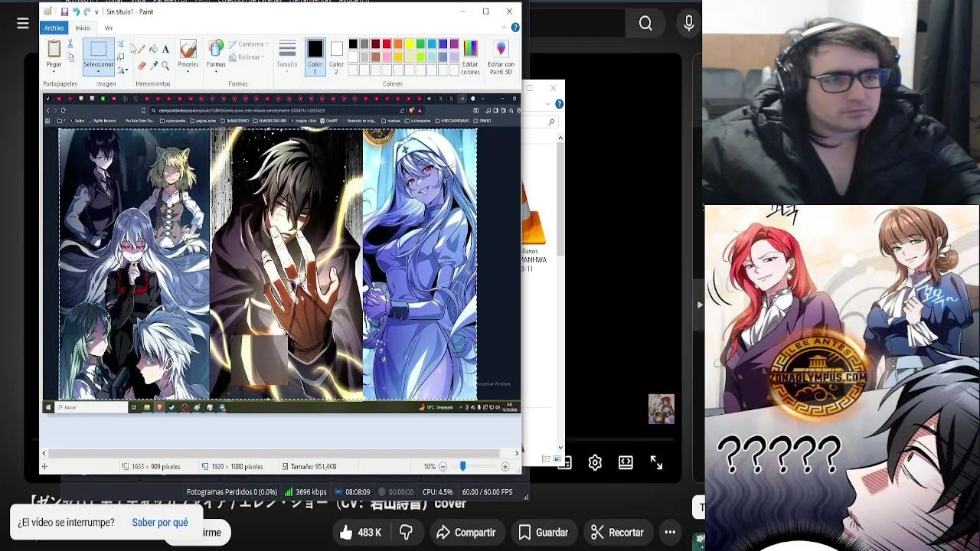
Task: Click the Guardar save button
Action: click(x=543, y=533)
